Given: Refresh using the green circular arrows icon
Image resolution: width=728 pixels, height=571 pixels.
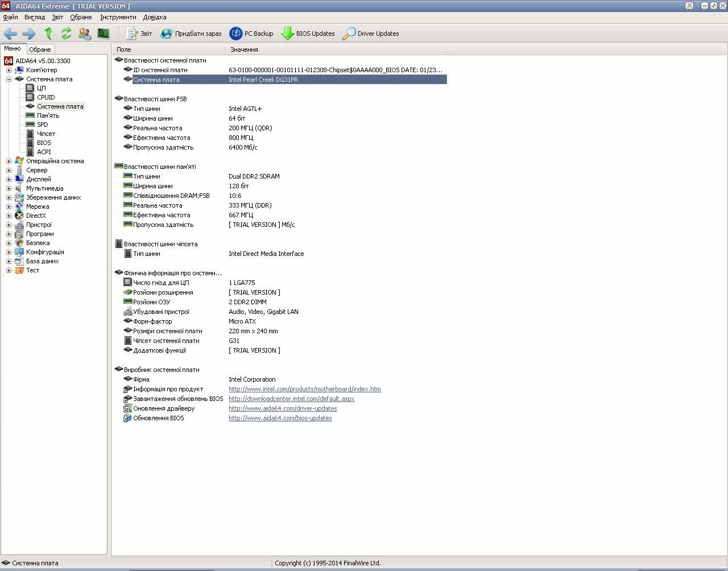Looking at the screenshot, I should 67,34.
